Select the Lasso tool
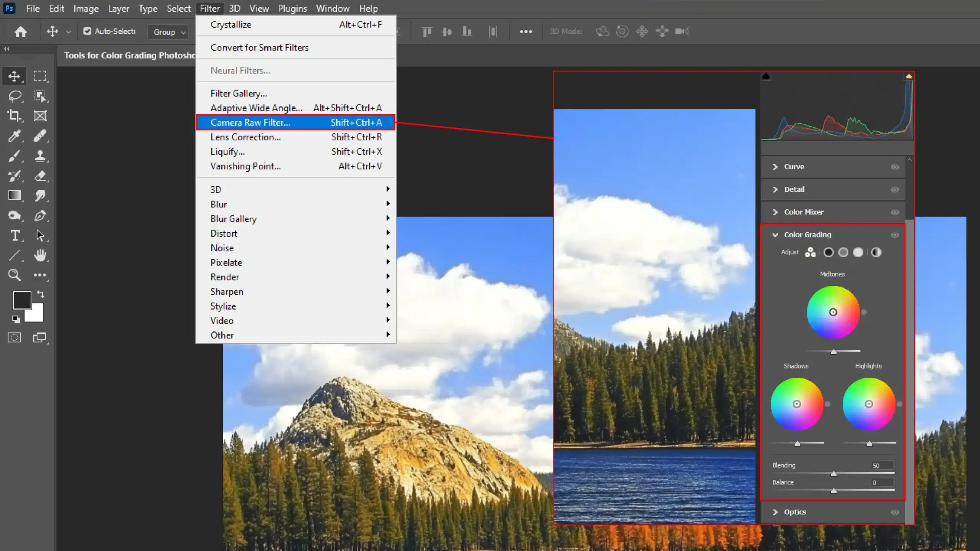Screen dimensions: 980x551 click(x=15, y=96)
